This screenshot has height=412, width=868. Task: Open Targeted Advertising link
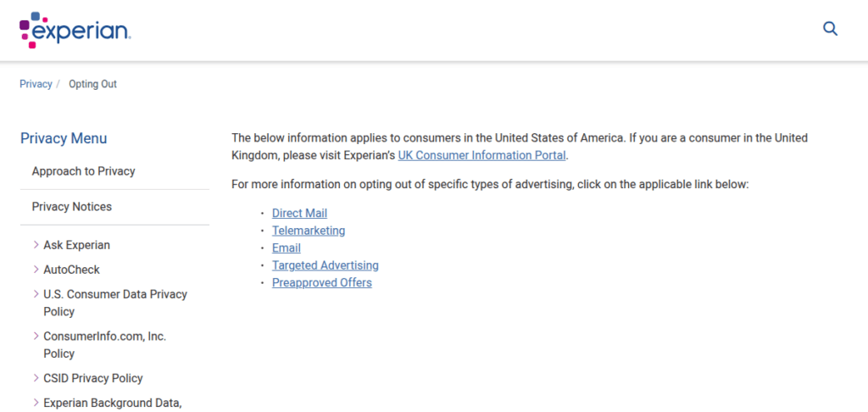pyautogui.click(x=325, y=265)
